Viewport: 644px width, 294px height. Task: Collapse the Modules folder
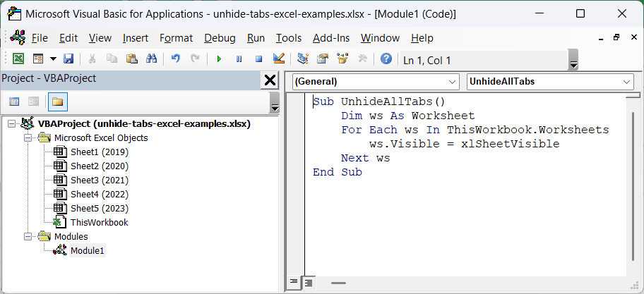[28, 237]
